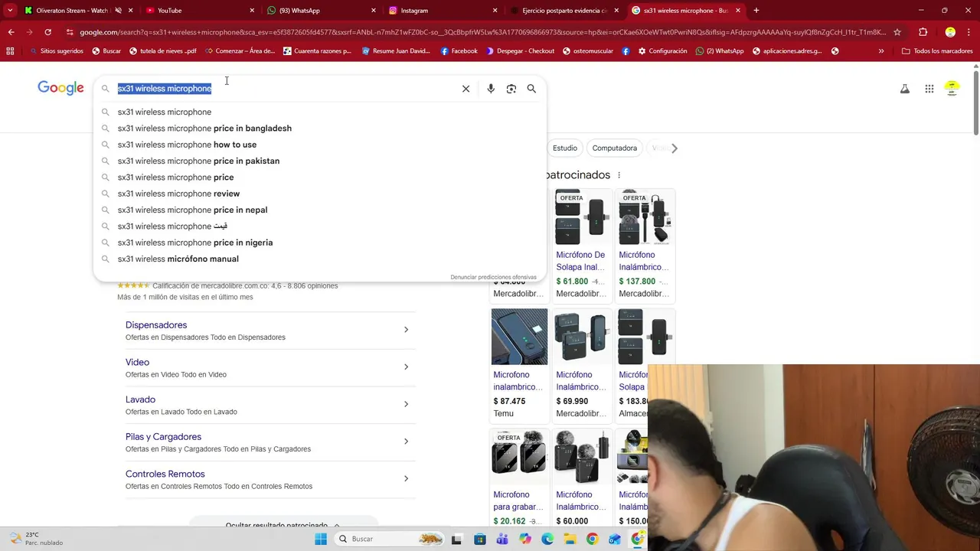980x551 pixels.
Task: Open Microsoft Teams from taskbar
Action: coord(502,540)
